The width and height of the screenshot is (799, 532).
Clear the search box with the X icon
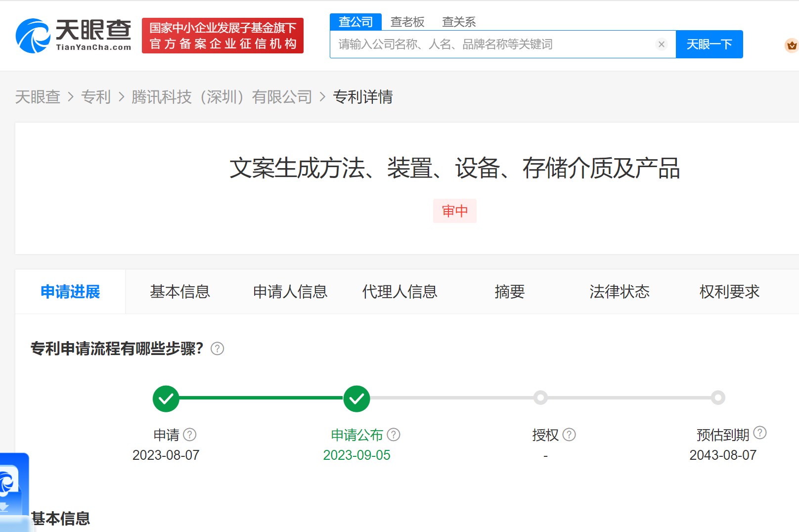tap(661, 44)
